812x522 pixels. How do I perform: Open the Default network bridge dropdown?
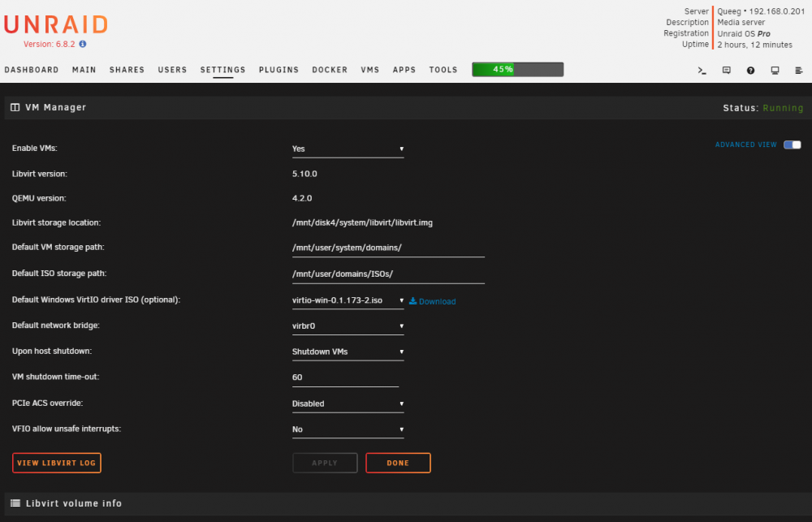tap(348, 326)
